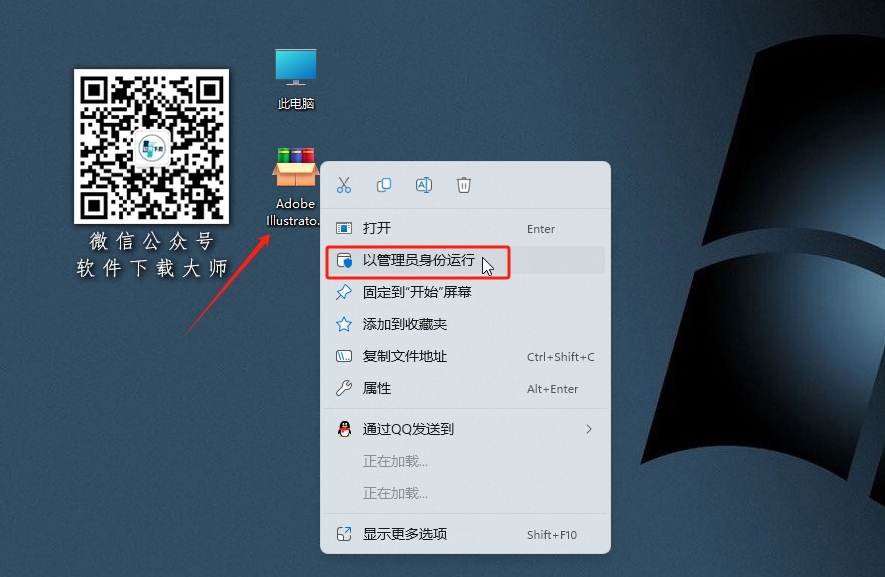Click the QR code image on desktop

(151, 146)
